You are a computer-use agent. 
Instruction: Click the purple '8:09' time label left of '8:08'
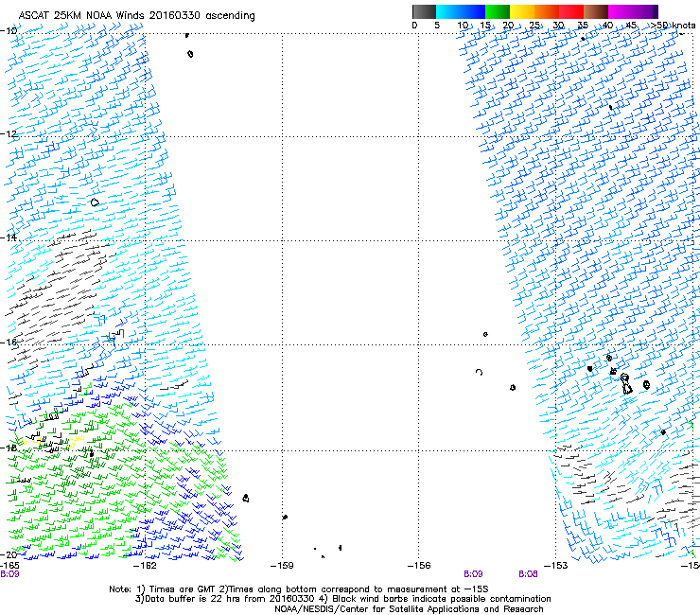473,574
